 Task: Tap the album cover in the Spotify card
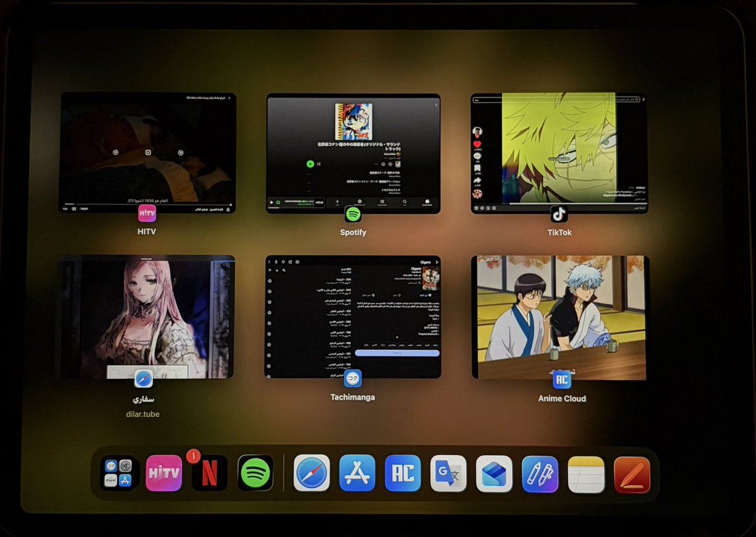point(353,122)
